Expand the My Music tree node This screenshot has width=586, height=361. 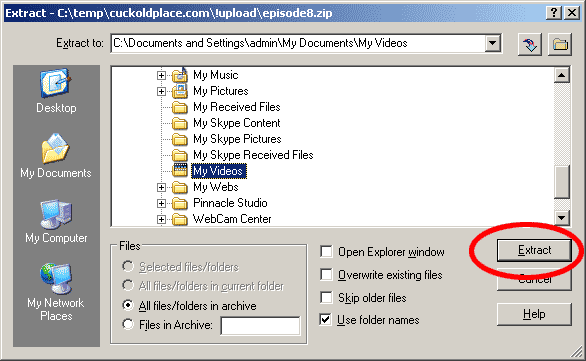(161, 75)
